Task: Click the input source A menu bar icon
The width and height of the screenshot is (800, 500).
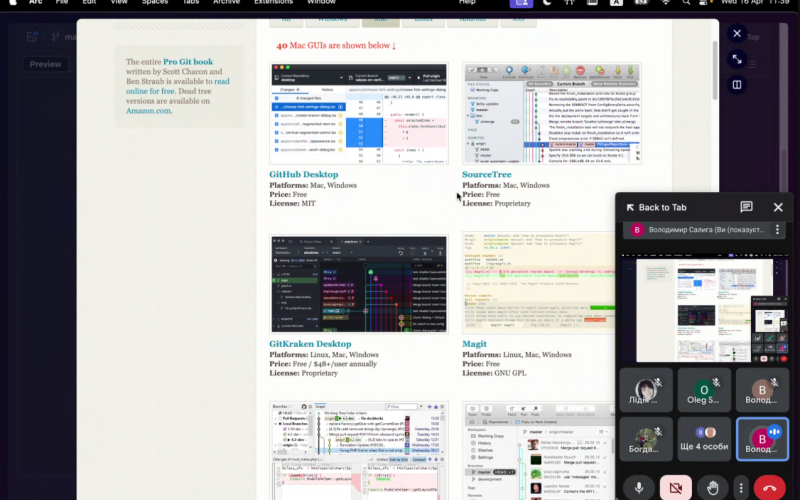Action: pos(616,3)
